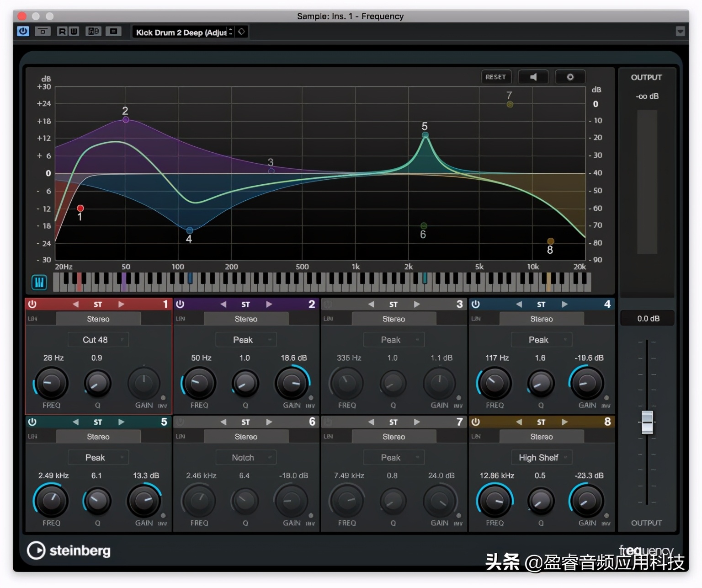This screenshot has width=702, height=588.
Task: Click the Steinberg logo at the bottom left
Action: 69,551
